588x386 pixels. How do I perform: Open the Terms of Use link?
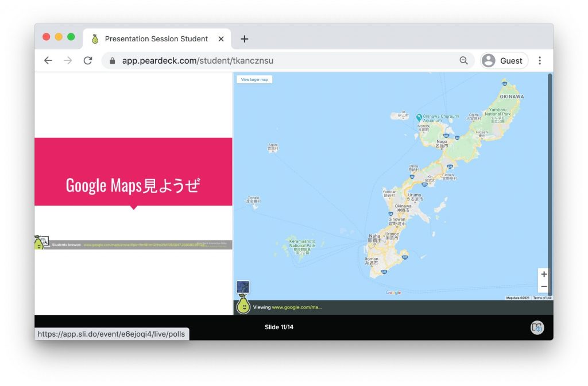click(542, 298)
